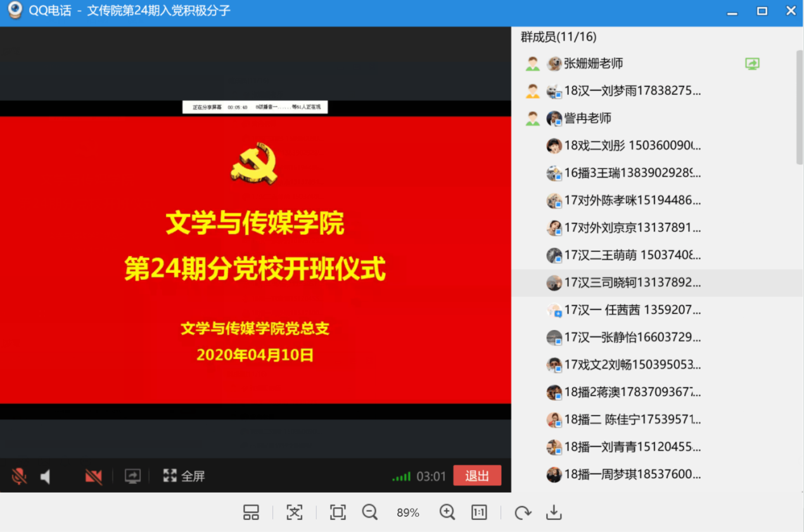
Task: Select member 张姗姗老师 in the list
Action: (x=593, y=63)
